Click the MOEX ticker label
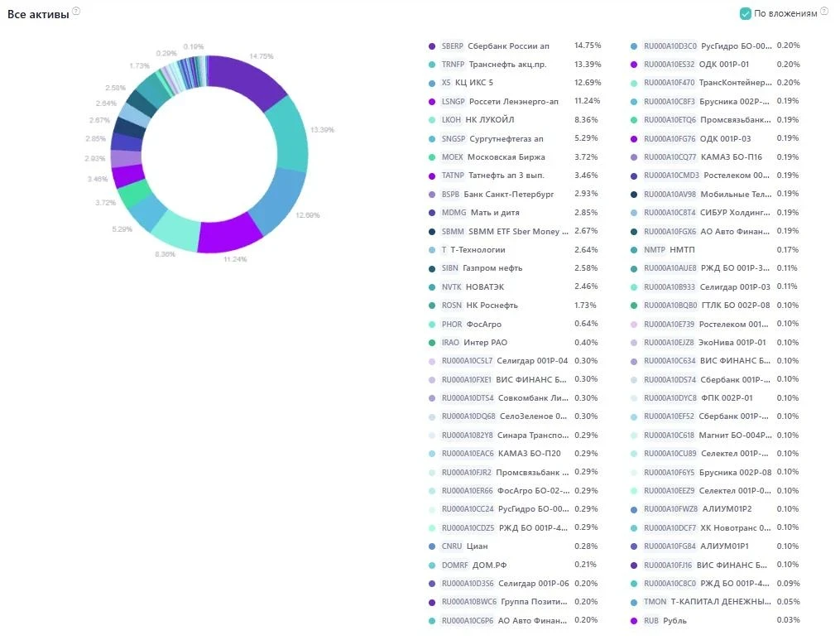Image resolution: width=840 pixels, height=640 pixels. click(x=452, y=157)
